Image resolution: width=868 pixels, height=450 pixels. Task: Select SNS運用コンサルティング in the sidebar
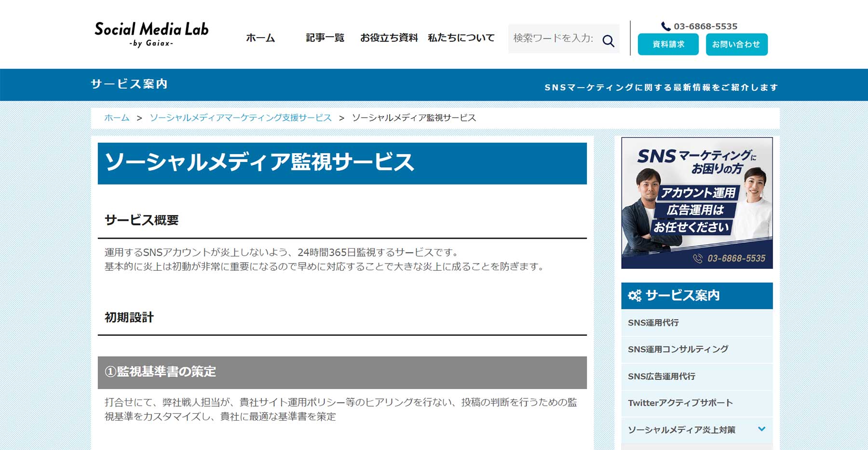(x=678, y=349)
